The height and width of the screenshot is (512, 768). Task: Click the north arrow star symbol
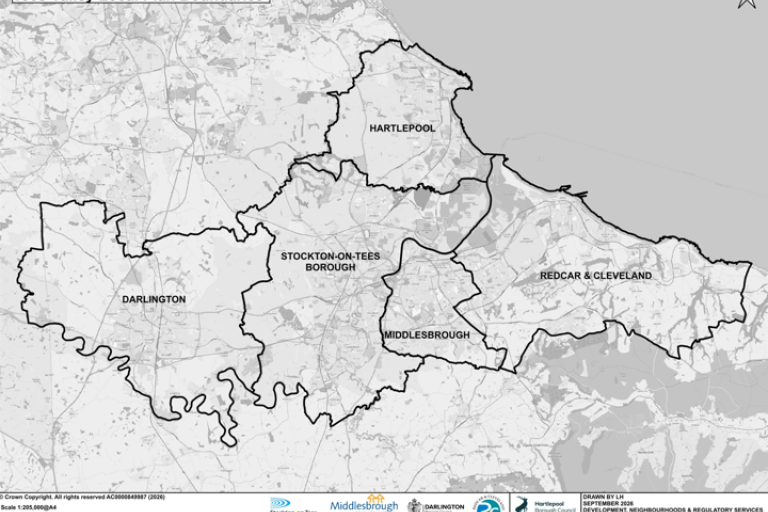747,3
